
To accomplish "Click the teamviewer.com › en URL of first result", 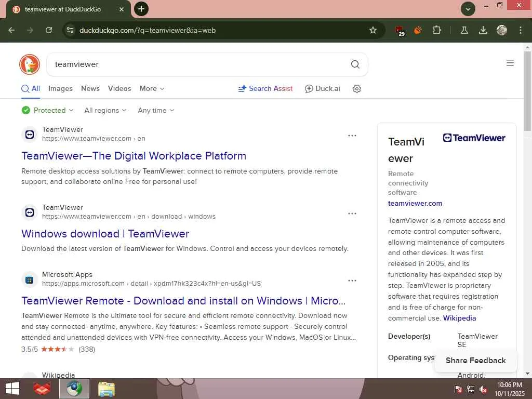I will 94,138.
